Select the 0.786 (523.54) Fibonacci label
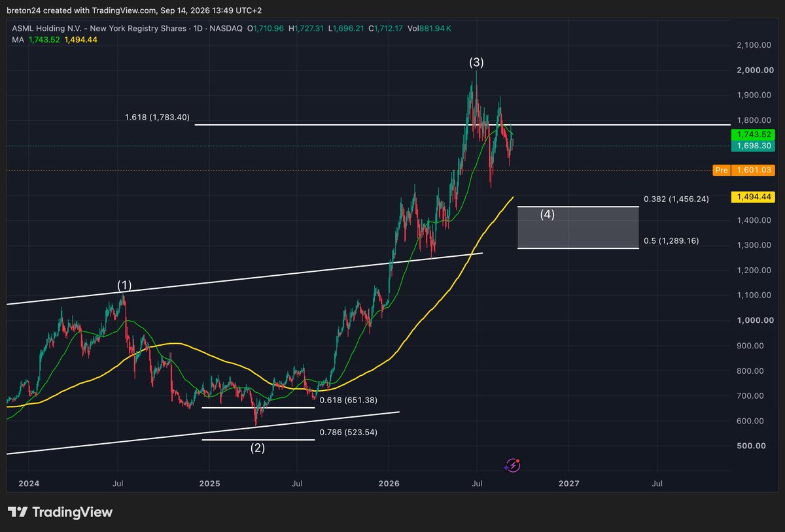Viewport: 785px width, 532px height. 349,432
